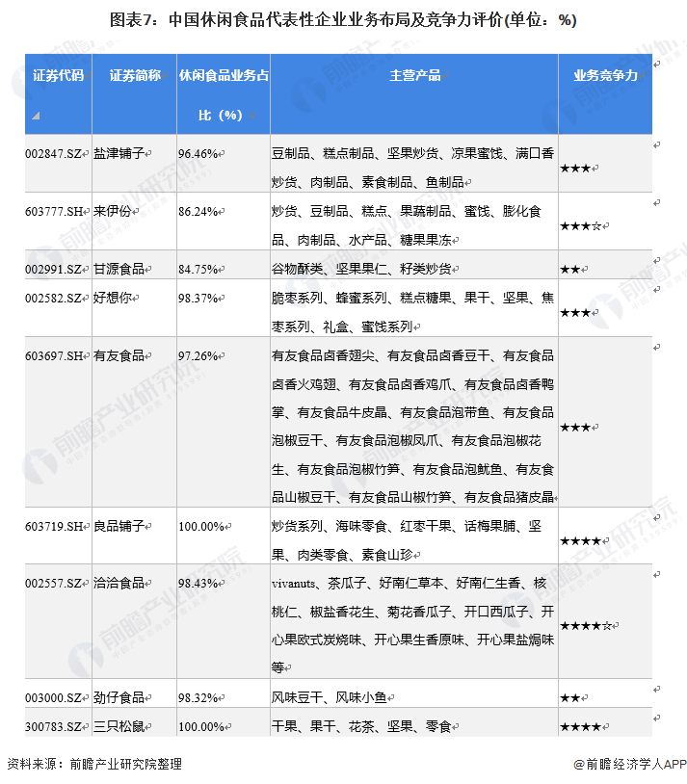This screenshot has height=784, width=687.
Task: Select the 证券代码 column header
Action: (x=59, y=75)
